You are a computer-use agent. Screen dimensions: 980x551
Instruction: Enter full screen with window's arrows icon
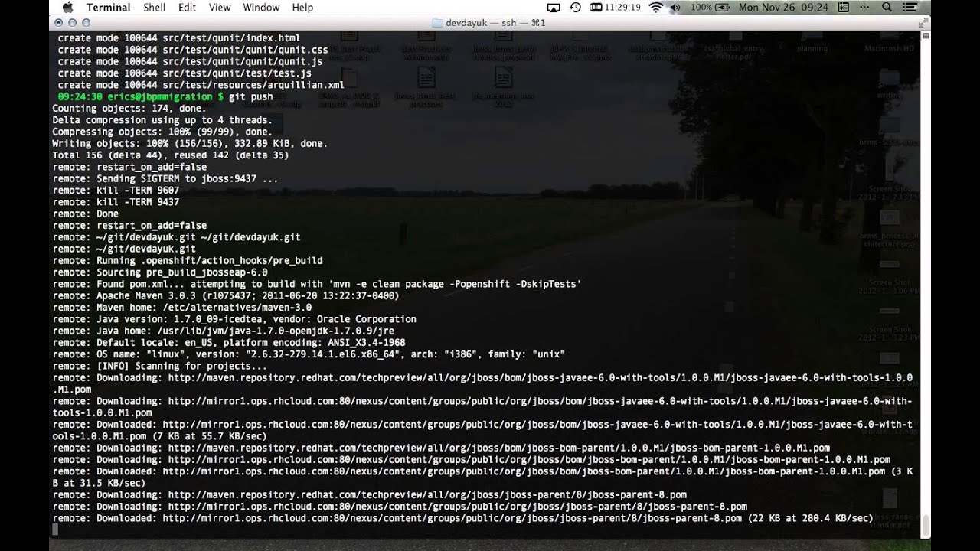(922, 23)
